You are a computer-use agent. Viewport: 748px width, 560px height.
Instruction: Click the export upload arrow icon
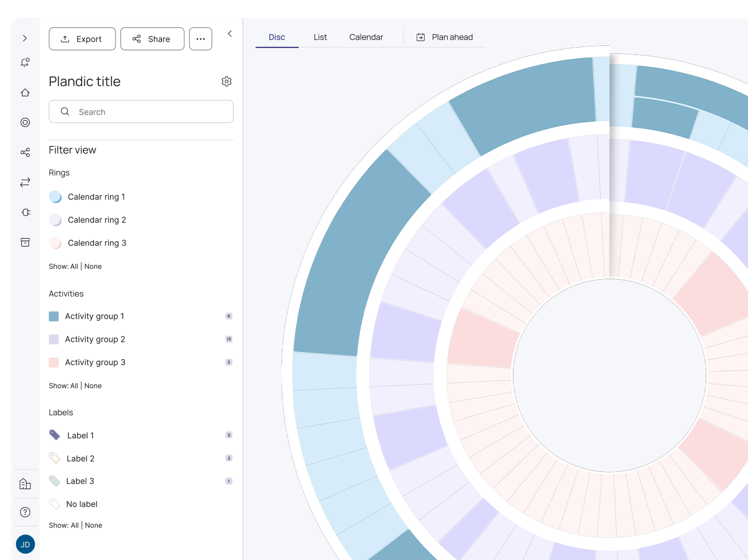coord(65,39)
